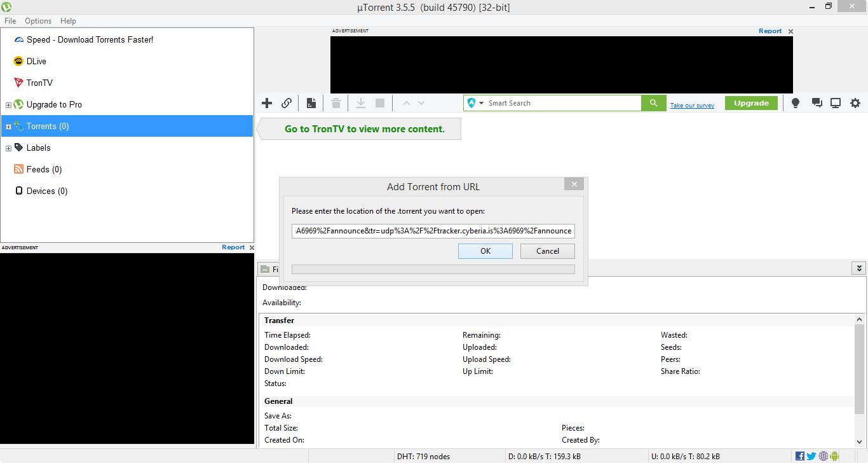The width and height of the screenshot is (868, 463).
Task: Expand the Upgrade to Pro tree node
Action: [x=8, y=105]
